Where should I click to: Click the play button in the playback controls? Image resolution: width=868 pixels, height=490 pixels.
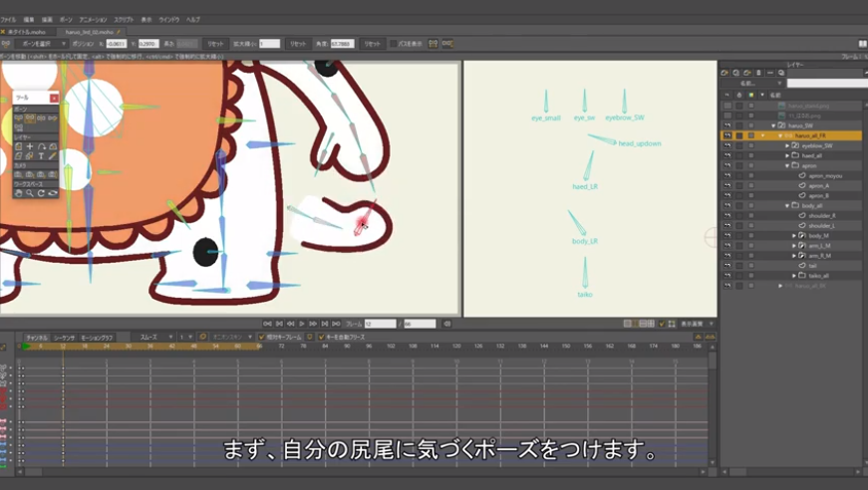pyautogui.click(x=302, y=324)
